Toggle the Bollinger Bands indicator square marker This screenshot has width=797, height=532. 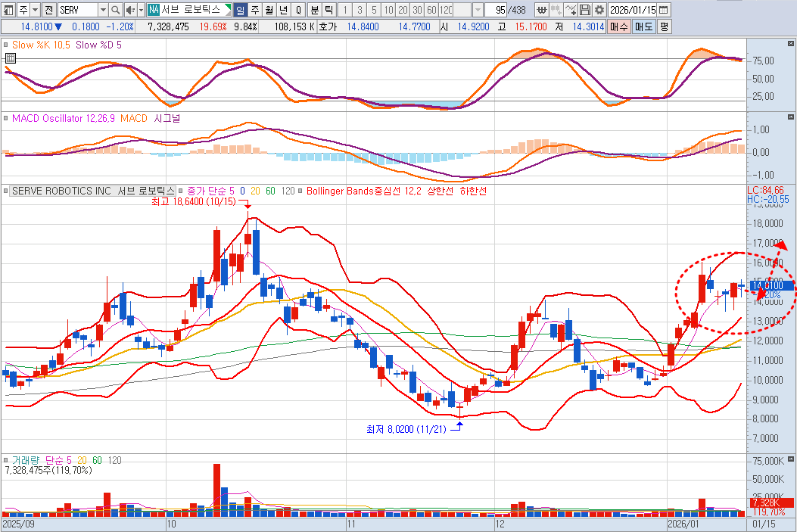(300, 191)
